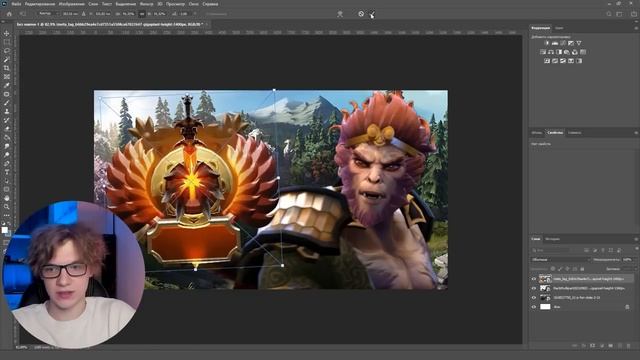The height and width of the screenshot is (360, 640).
Task: Switch to the Свойства tab
Action: coord(555,133)
